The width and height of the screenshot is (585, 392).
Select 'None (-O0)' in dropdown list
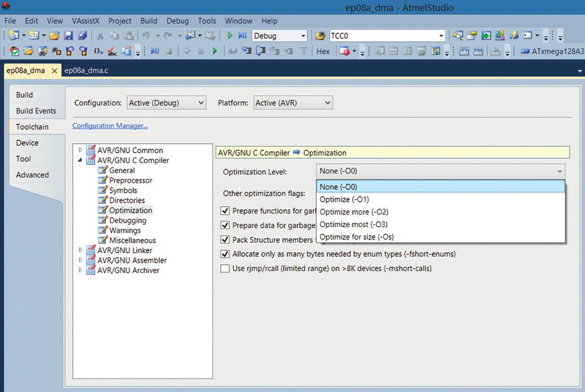440,187
